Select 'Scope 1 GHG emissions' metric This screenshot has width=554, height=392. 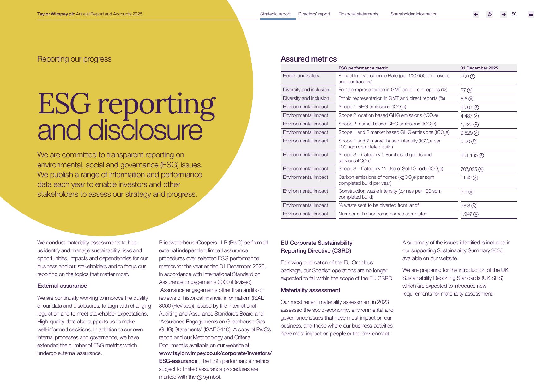372,107
